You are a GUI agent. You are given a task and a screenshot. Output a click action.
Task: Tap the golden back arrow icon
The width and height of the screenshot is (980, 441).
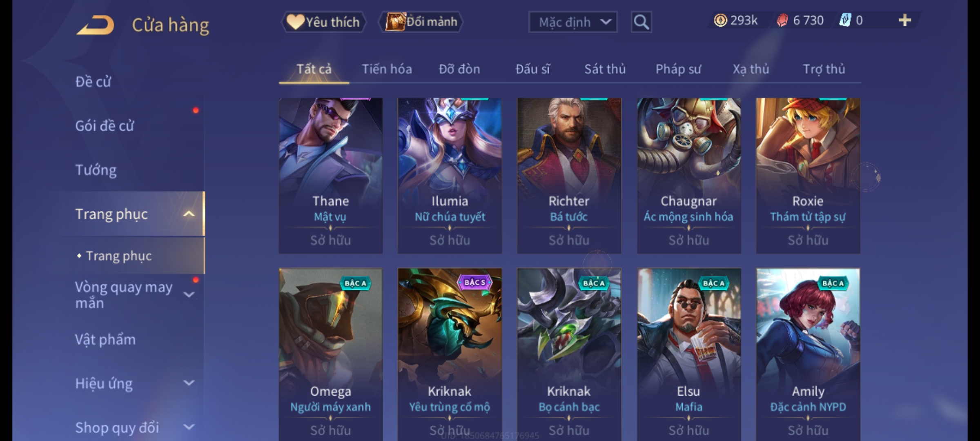95,25
